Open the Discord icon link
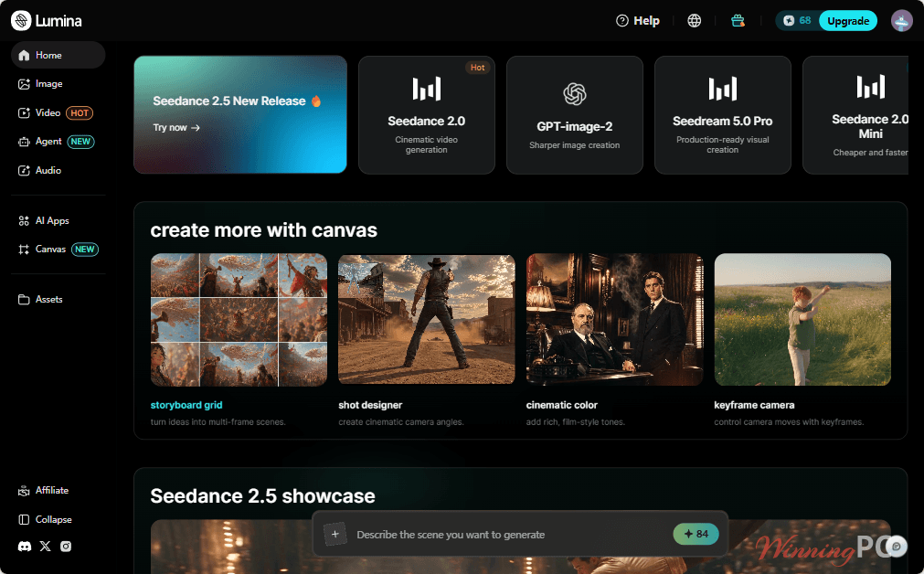Viewport: 924px width, 574px height. tap(24, 547)
